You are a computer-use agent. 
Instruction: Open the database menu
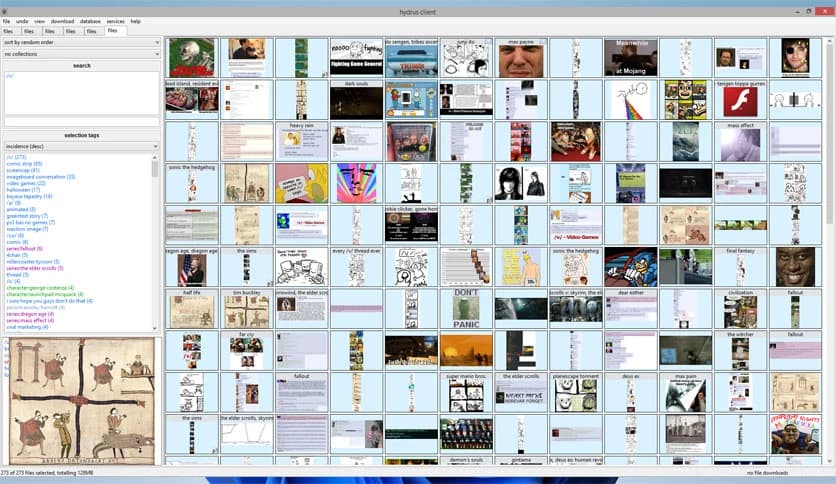click(x=90, y=21)
